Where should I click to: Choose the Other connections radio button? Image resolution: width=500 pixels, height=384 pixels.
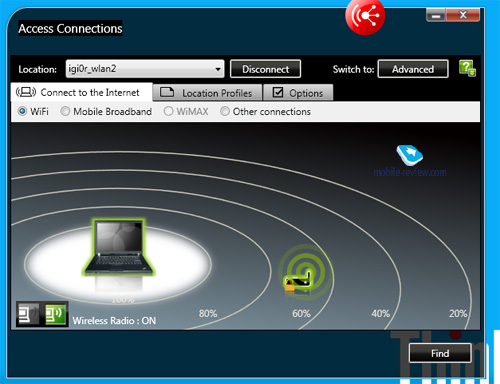225,111
